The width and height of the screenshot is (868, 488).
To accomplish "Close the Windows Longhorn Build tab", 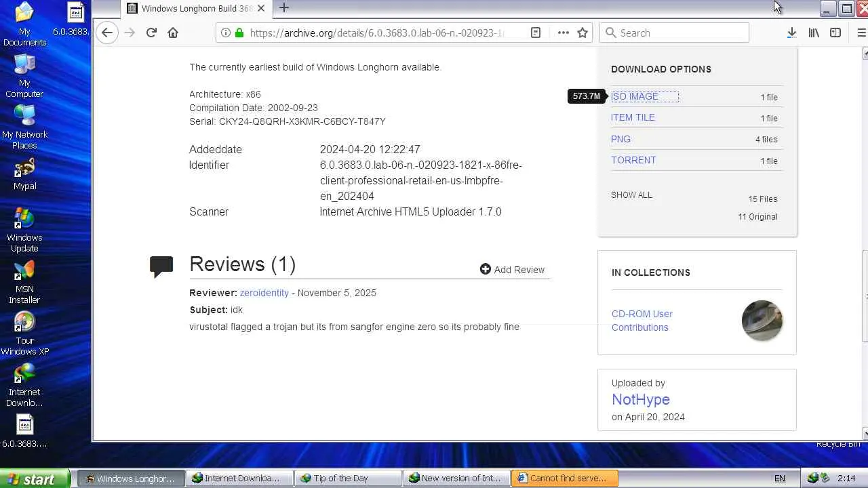I will pyautogui.click(x=261, y=8).
